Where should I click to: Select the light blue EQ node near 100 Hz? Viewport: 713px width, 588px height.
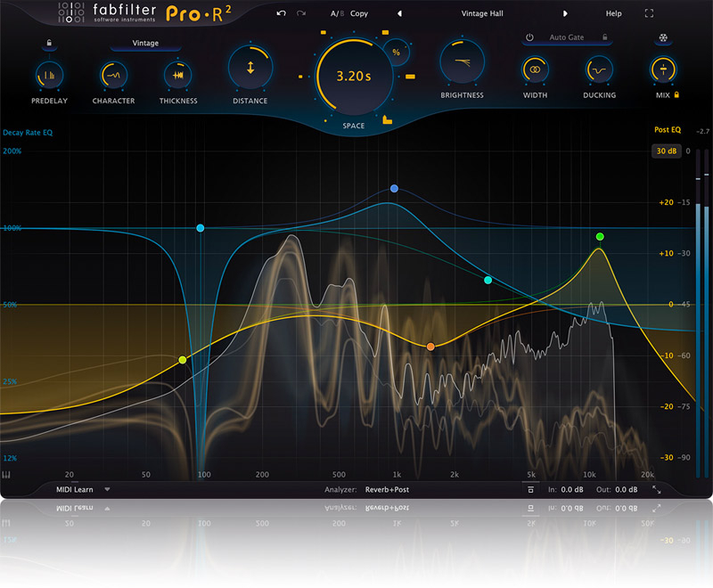tap(200, 228)
